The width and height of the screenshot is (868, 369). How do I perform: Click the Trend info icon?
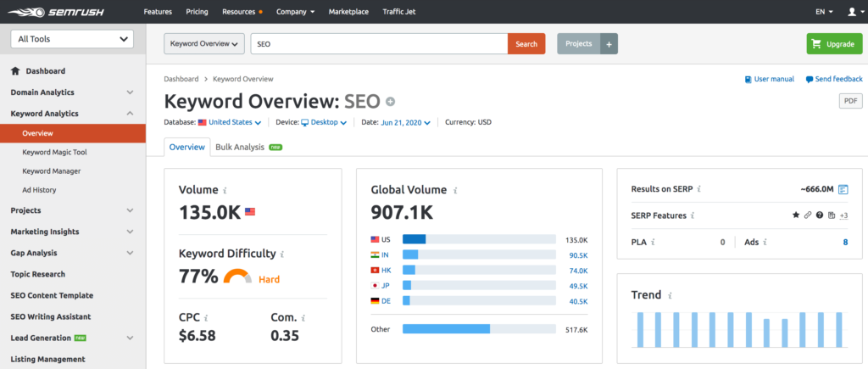point(670,295)
